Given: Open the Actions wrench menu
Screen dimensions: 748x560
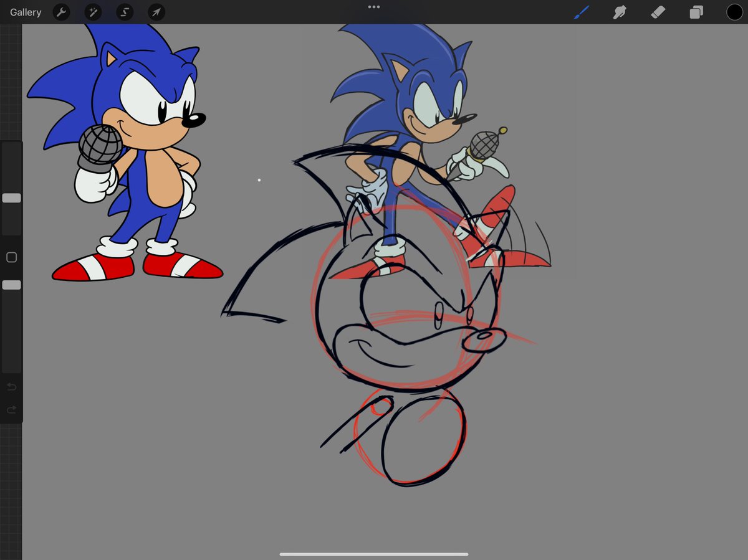Looking at the screenshot, I should pos(61,12).
